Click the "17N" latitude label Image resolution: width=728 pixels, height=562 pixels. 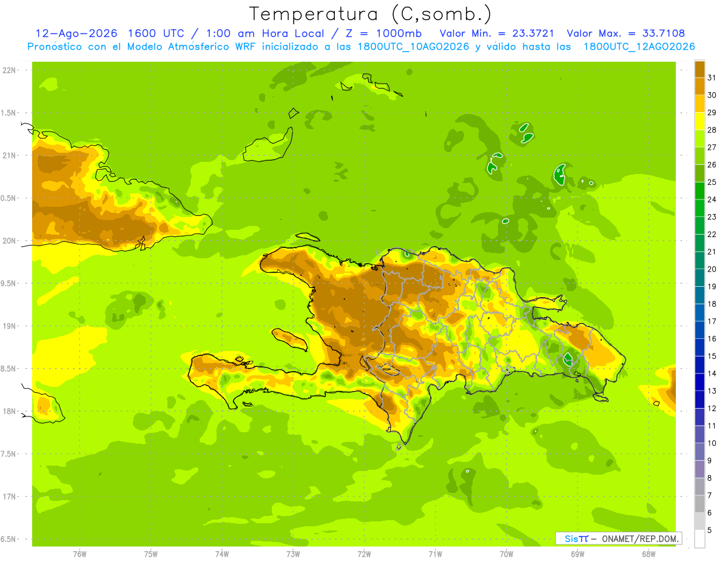9,497
